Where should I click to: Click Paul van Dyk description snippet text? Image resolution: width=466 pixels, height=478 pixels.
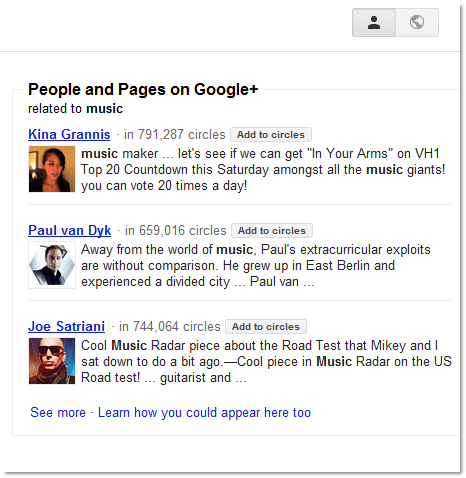256,266
